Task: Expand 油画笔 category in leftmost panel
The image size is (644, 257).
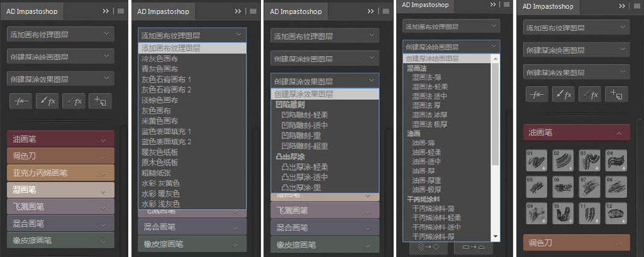Action: pos(61,139)
